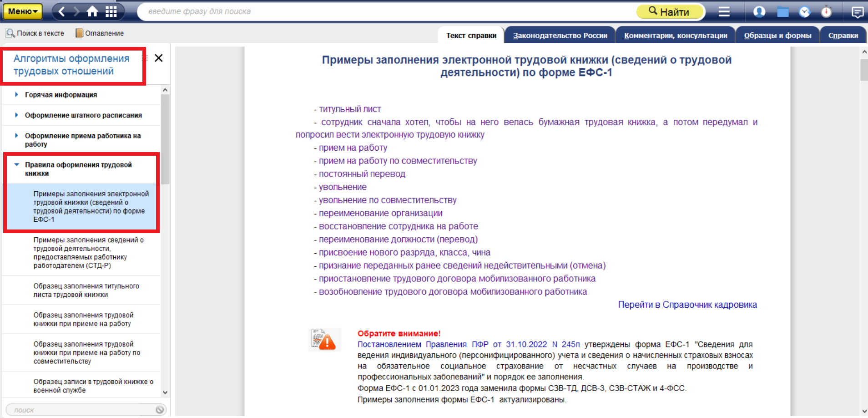Open link about сотрудник сначала хотел бумажную книжку
This screenshot has width=868, height=418.
click(x=526, y=128)
